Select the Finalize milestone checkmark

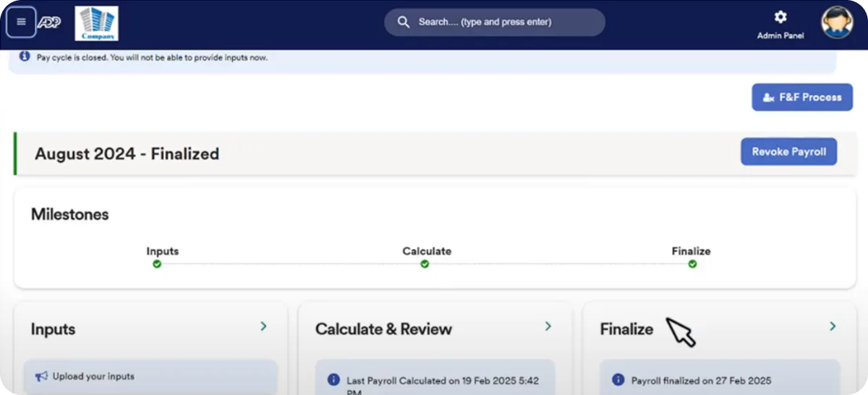[692, 264]
